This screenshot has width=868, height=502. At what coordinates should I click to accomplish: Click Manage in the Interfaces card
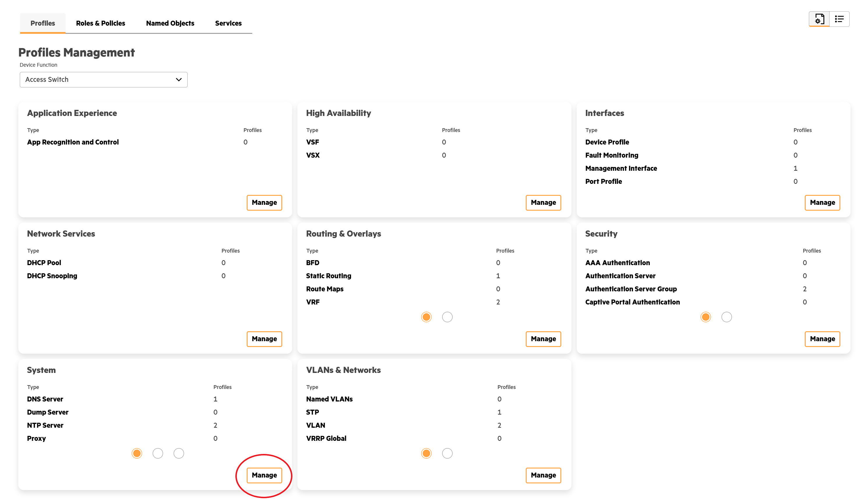tap(822, 202)
